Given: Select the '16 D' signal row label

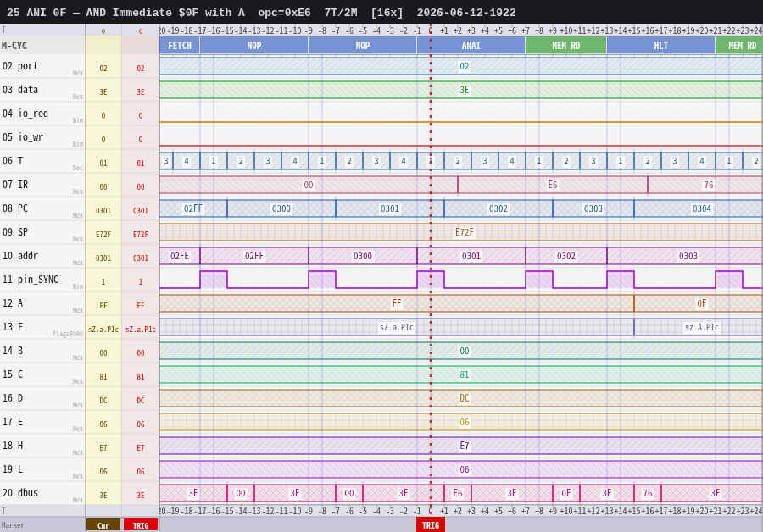Looking at the screenshot, I should [x=13, y=398].
